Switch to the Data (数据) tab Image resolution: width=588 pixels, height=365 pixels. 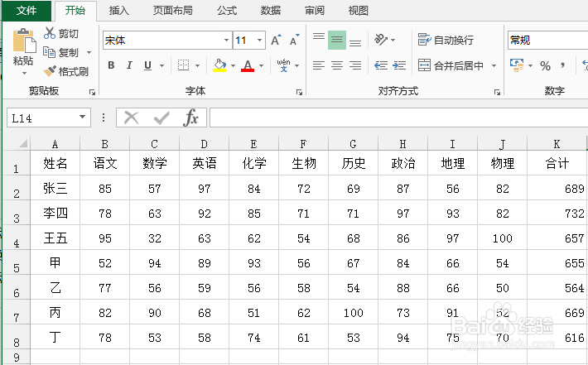(x=271, y=11)
